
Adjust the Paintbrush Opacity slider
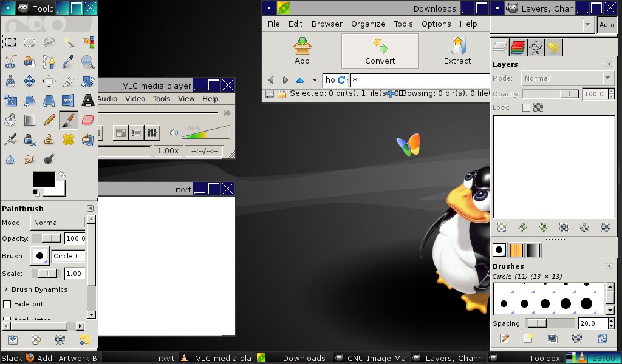coord(46,238)
